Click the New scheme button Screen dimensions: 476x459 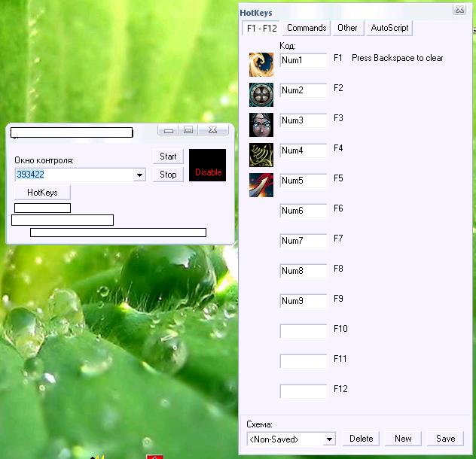tap(403, 439)
